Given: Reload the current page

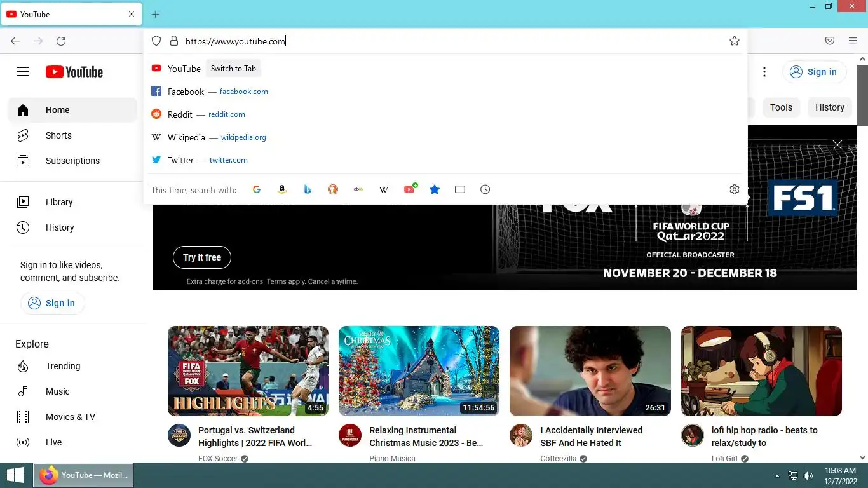Looking at the screenshot, I should pos(61,41).
